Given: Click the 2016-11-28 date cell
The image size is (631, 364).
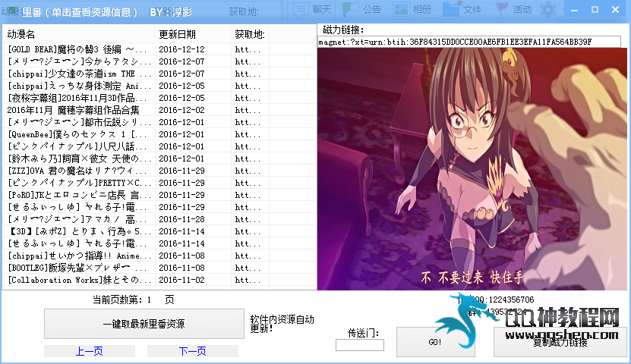Looking at the screenshot, I should (x=182, y=219).
